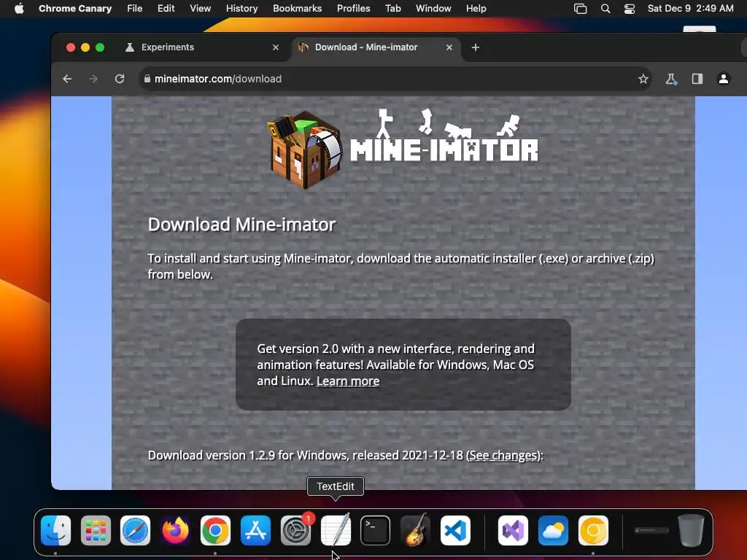View site info lock icon
Image resolution: width=747 pixels, height=560 pixels.
147,79
